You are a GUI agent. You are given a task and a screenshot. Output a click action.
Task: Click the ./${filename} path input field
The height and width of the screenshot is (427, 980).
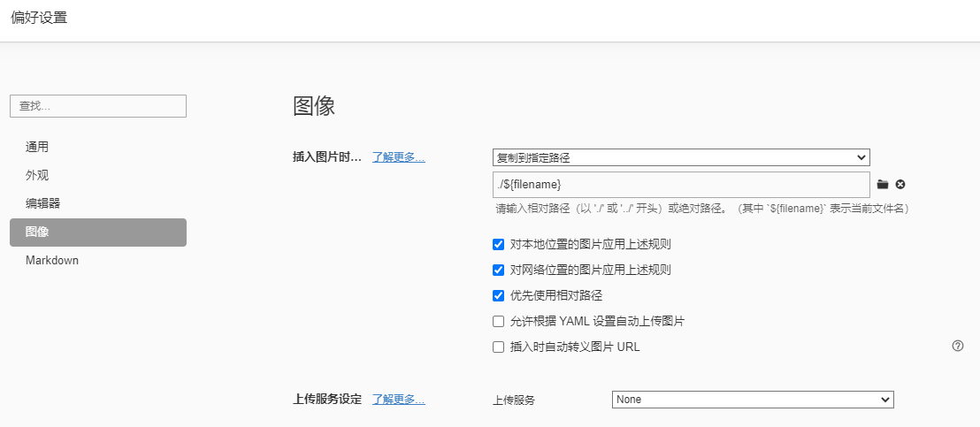pyautogui.click(x=681, y=185)
